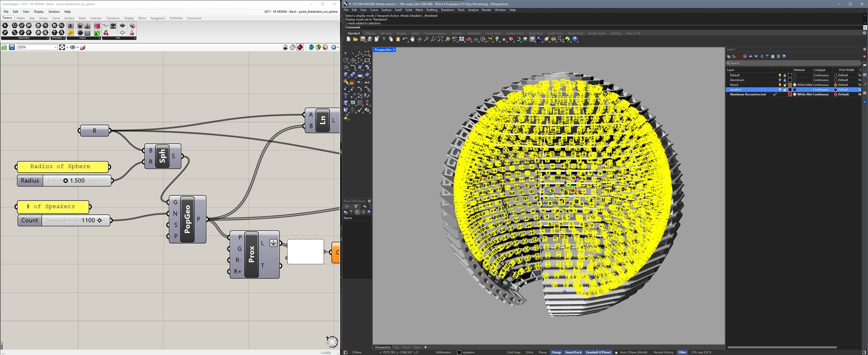Open Grasshopper zoom percentage dropdown

click(x=56, y=47)
